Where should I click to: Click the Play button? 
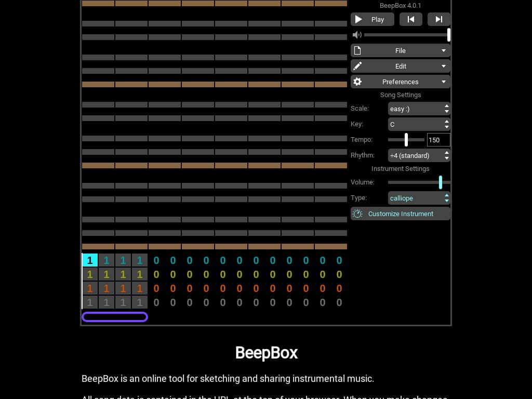tap(372, 19)
